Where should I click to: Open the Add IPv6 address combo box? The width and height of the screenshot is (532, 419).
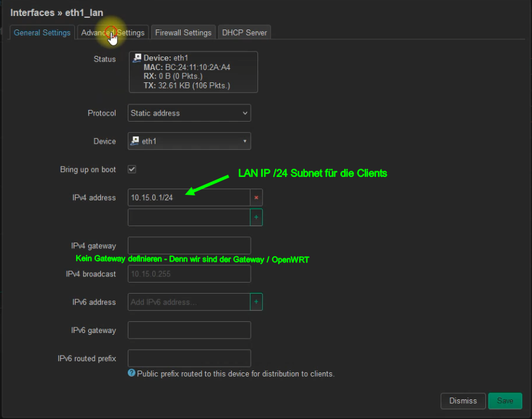tap(189, 302)
